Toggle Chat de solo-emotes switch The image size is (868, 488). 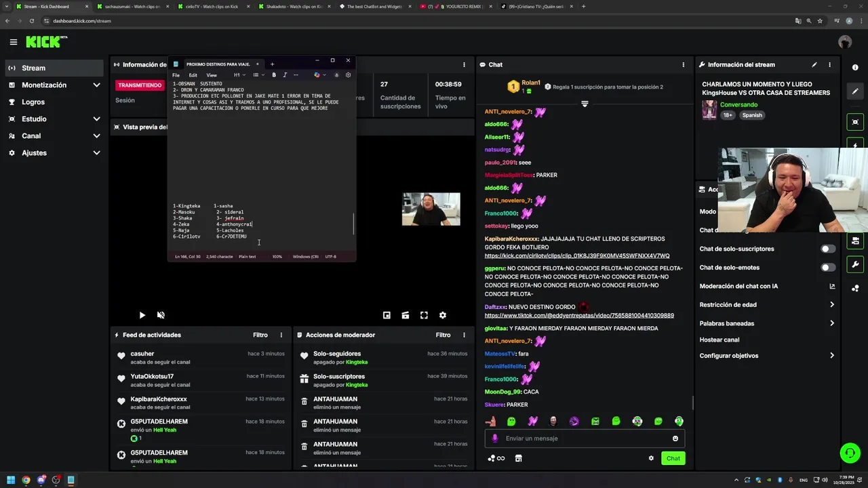click(828, 268)
